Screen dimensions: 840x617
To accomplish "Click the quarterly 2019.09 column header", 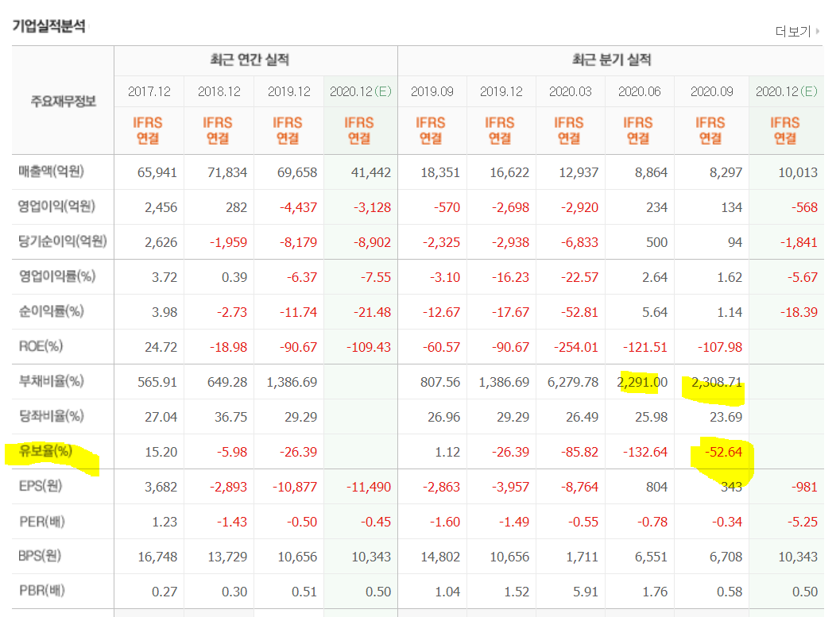I will tap(432, 91).
